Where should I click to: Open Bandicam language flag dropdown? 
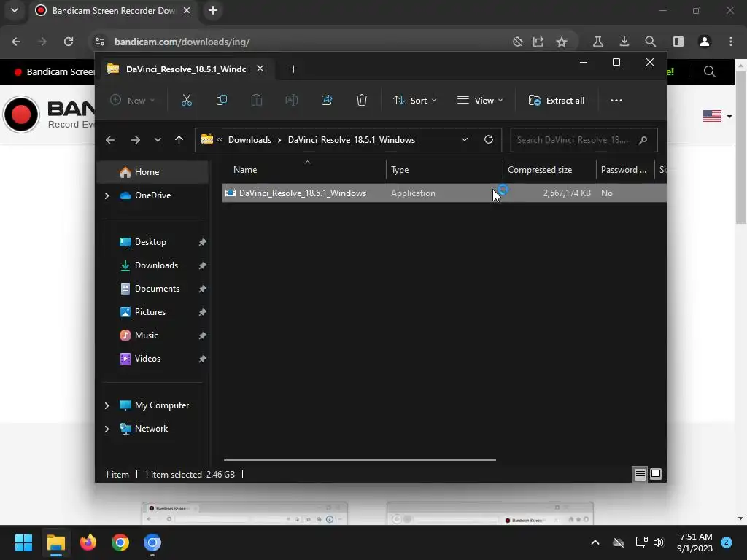[x=717, y=116]
